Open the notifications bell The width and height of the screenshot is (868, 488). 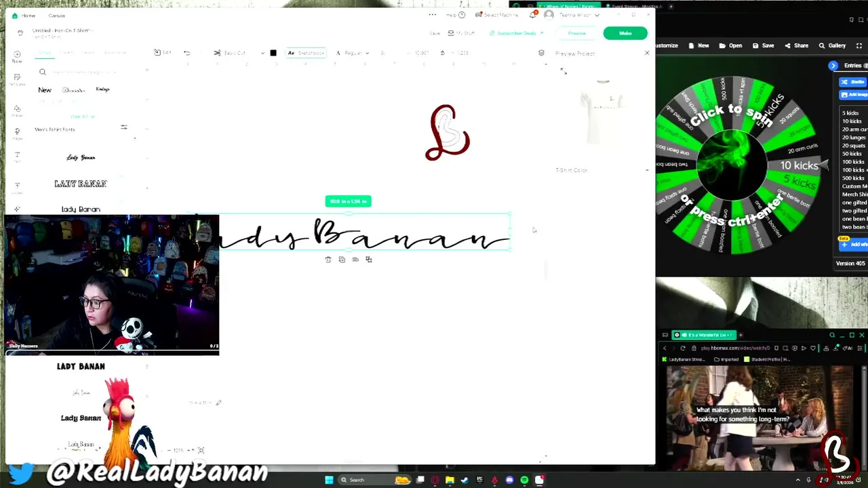click(533, 15)
